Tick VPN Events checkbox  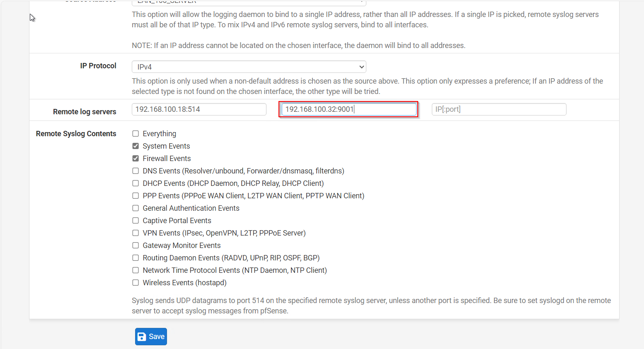136,233
